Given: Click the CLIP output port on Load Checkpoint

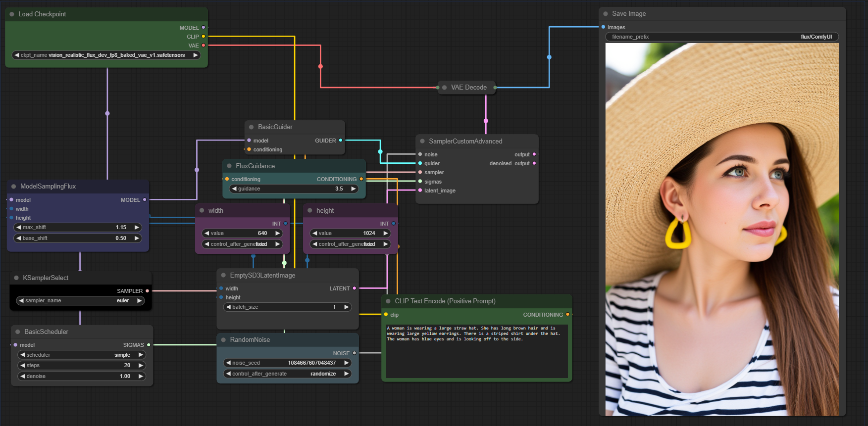Looking at the screenshot, I should pyautogui.click(x=203, y=37).
